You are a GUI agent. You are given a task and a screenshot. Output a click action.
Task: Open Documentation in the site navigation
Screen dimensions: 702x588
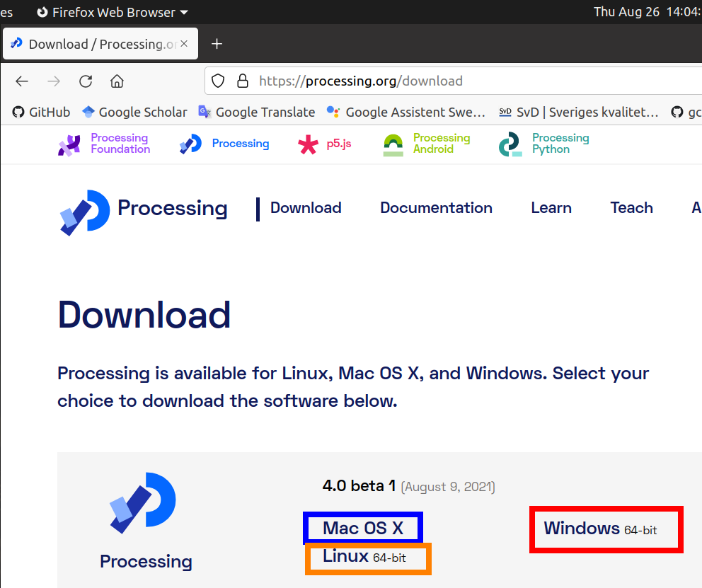pyautogui.click(x=436, y=207)
